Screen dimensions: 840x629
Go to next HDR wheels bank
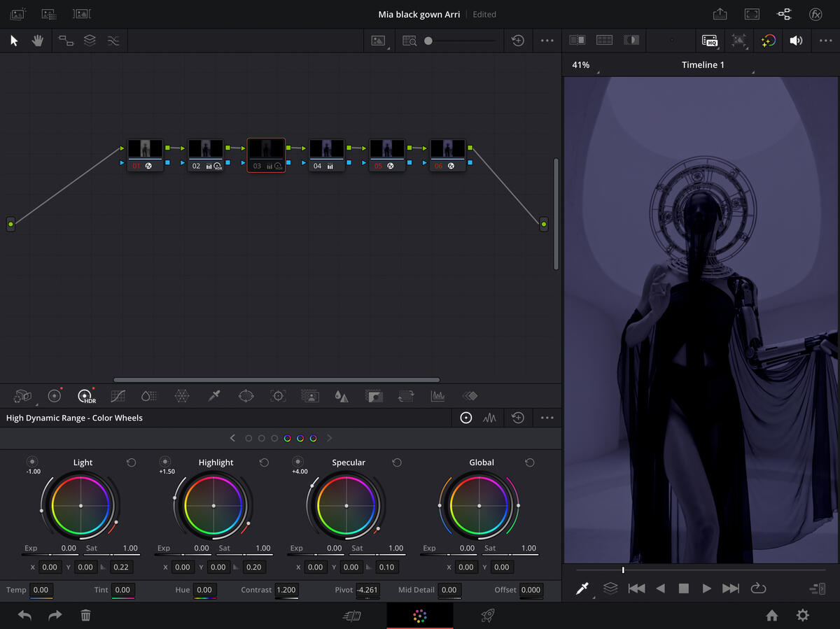pos(329,438)
